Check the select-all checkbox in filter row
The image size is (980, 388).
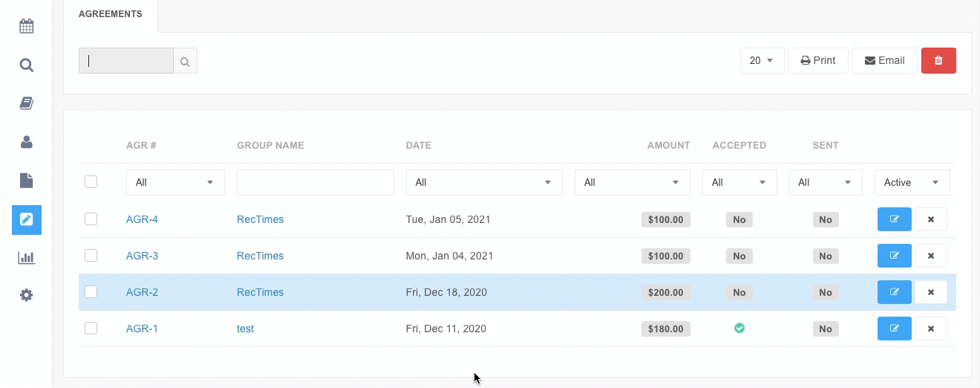tap(91, 182)
